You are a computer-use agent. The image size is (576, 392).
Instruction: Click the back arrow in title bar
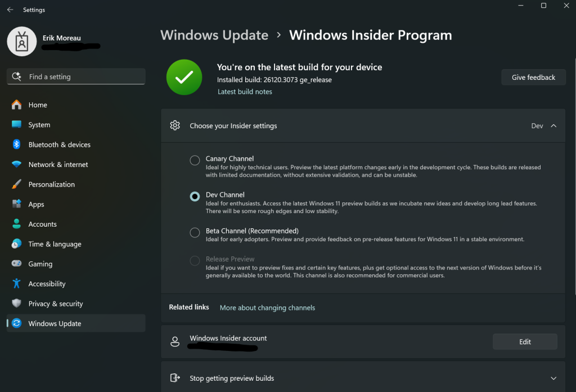(10, 10)
